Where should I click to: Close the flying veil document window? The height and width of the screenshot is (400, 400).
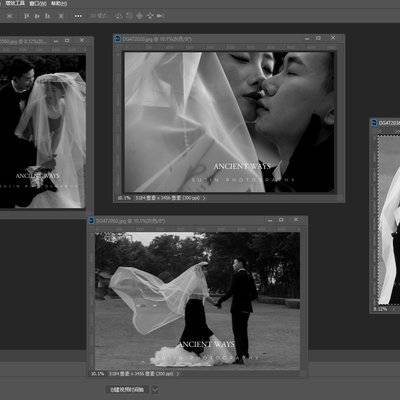[x=296, y=220]
